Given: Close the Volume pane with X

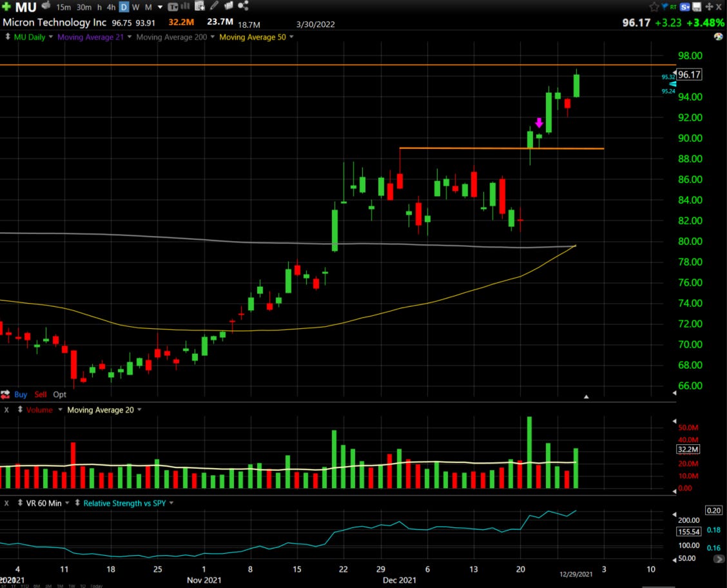Looking at the screenshot, I should (x=6, y=409).
